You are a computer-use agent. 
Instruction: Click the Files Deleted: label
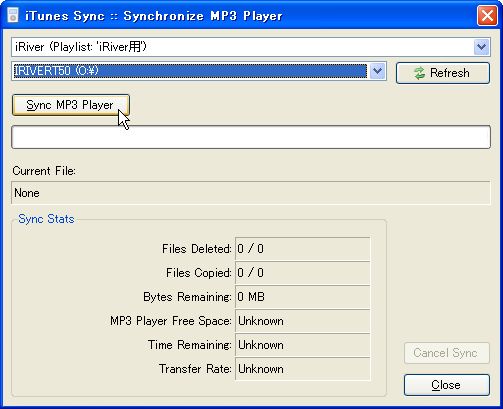click(x=197, y=249)
